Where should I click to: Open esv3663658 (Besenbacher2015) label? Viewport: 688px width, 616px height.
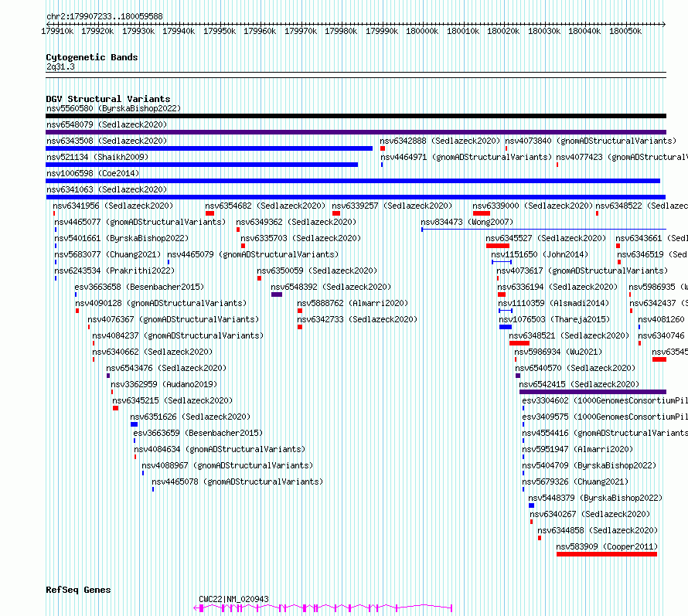139,287
